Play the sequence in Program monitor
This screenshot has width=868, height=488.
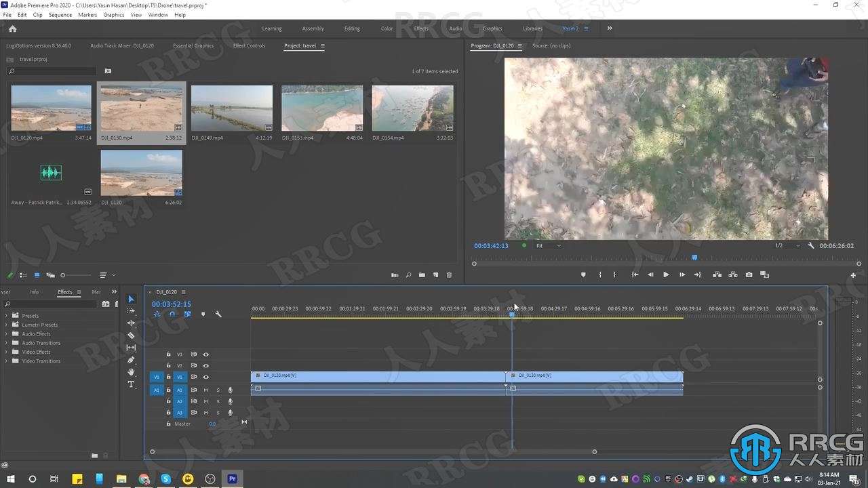(666, 274)
